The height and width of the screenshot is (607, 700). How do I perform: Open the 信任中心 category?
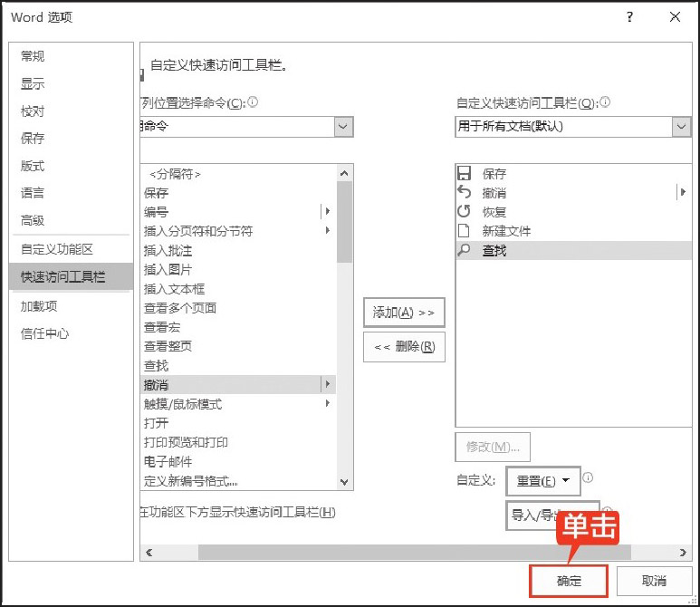[x=45, y=333]
